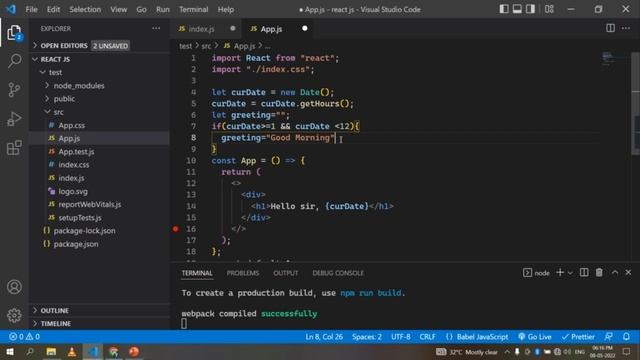Toggle the breakpoint on line 16
The height and width of the screenshot is (360, 640).
point(176,229)
